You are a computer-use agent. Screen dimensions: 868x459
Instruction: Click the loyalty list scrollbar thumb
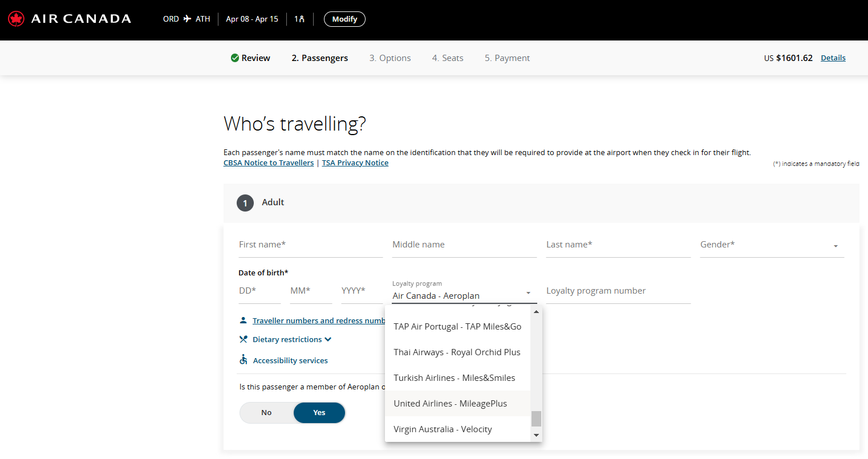point(536,419)
